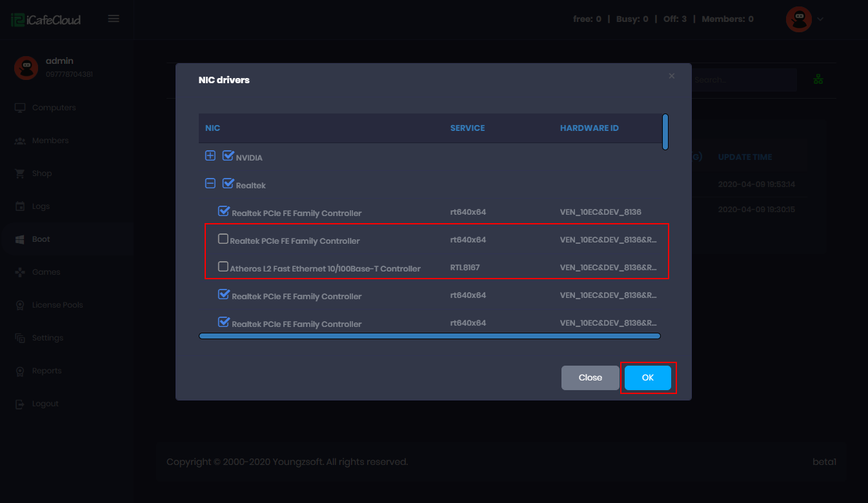The image size is (868, 503).
Task: Open the Settings section
Action: coord(19,337)
